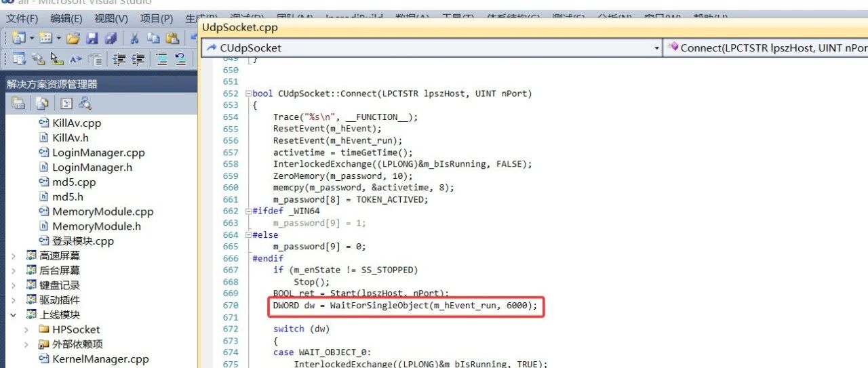
Task: Click the m_password[8] = TOKEN_ACTIVED line
Action: click(351, 199)
